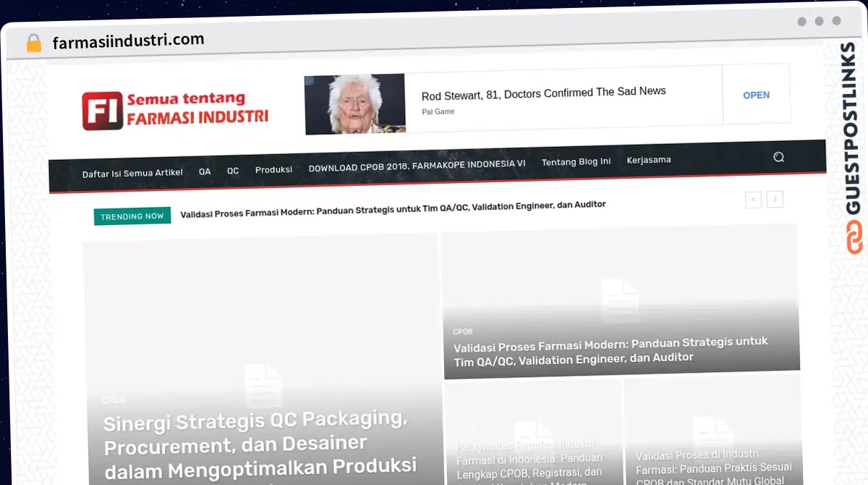Open card article Validasi Proses Farmasi Modern
Screen dimensions: 868x485
pyautogui.click(x=610, y=350)
